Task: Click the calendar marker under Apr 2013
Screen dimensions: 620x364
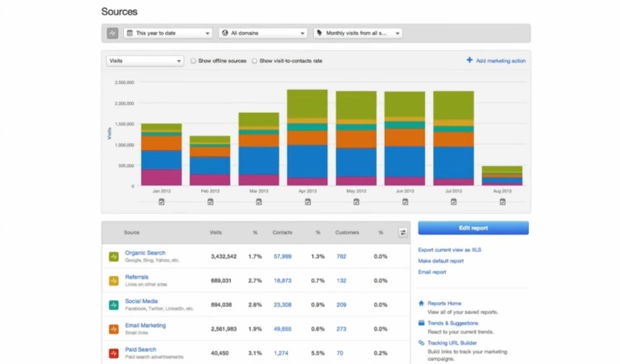Action: (x=308, y=202)
